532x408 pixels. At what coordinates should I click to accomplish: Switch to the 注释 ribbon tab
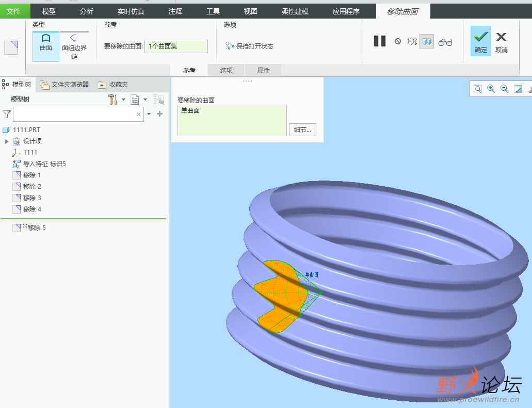click(x=175, y=11)
